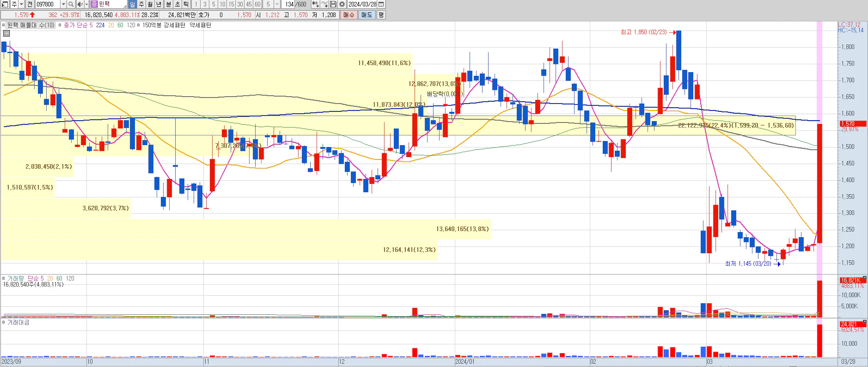
Task: Click the 2024/01 date axis label
Action: (465, 362)
